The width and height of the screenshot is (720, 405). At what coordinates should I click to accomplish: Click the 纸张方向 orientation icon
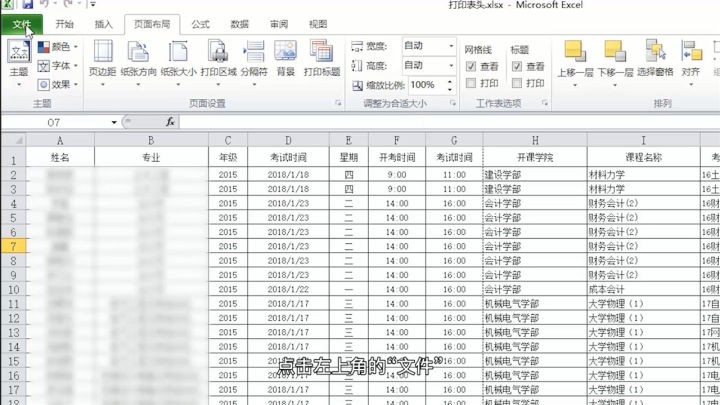pyautogui.click(x=138, y=51)
